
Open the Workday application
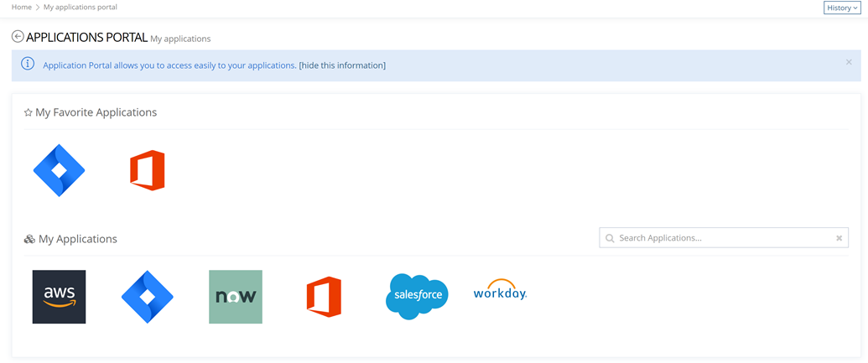point(500,292)
